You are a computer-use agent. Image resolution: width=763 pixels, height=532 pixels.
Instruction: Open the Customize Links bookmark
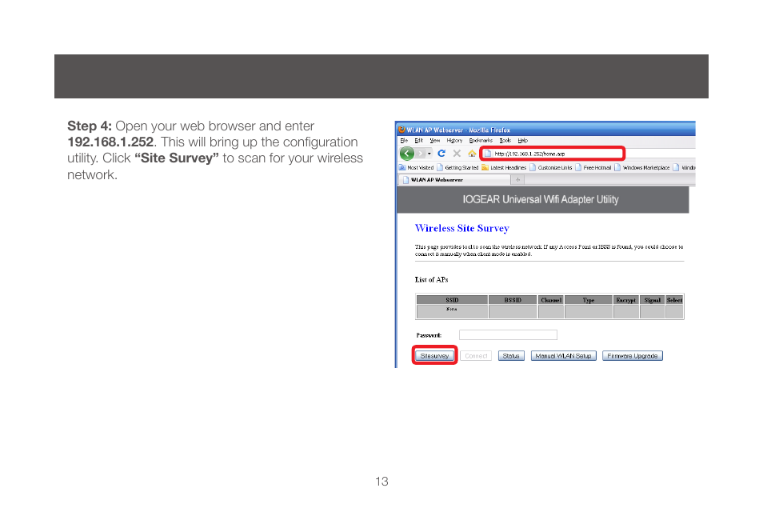pyautogui.click(x=551, y=167)
